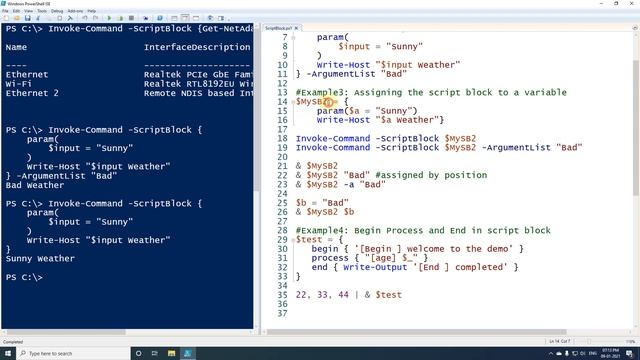Run selection with the play-page icon
Screen dimensions: 640x360
[x=120, y=18]
